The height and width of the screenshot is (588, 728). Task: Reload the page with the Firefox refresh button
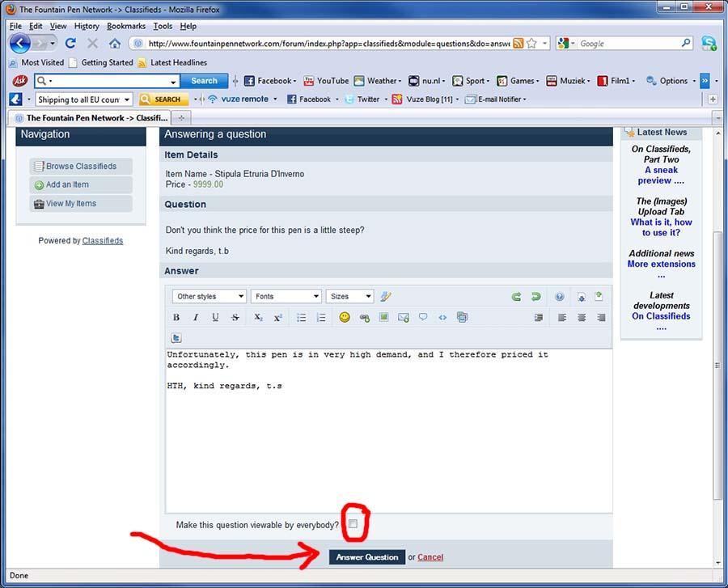coord(70,43)
